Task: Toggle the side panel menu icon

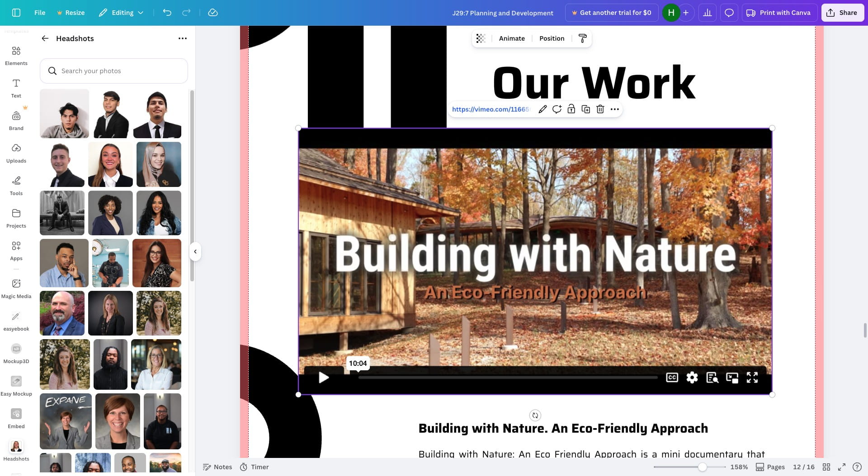Action: tap(16, 13)
